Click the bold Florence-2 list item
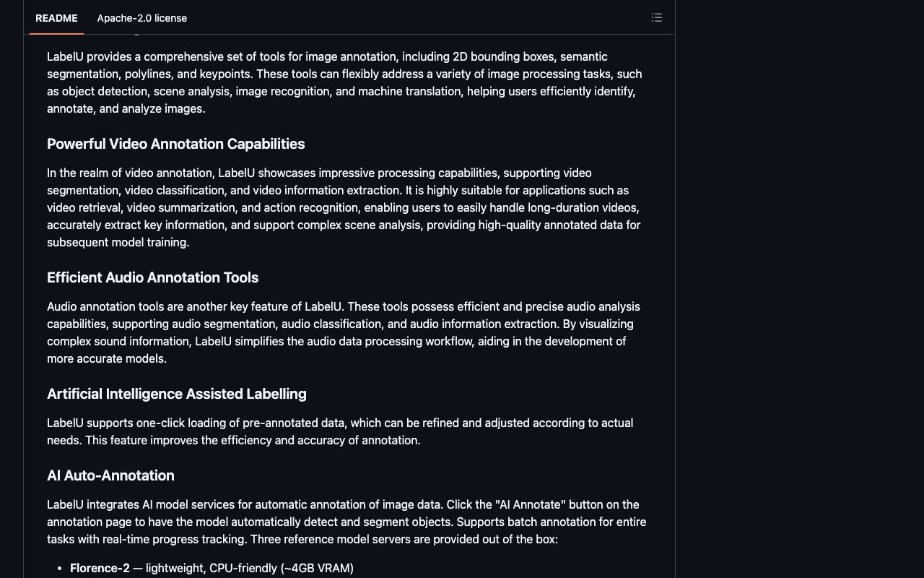Image resolution: width=924 pixels, height=578 pixels. pos(100,568)
